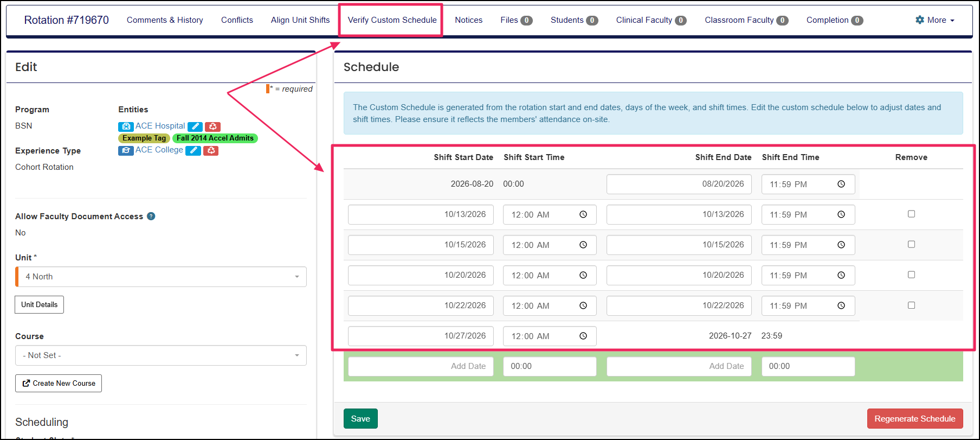
Task: Open the Conflicts tab
Action: click(237, 20)
